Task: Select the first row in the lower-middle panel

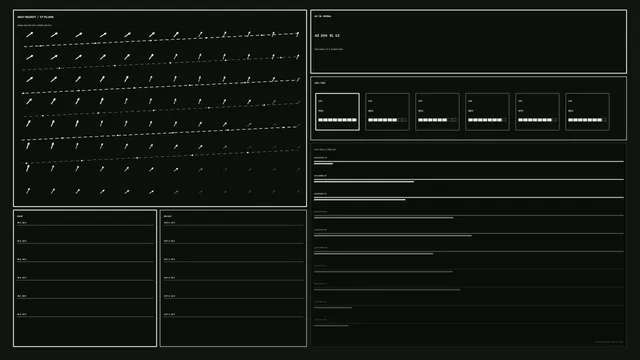Action: pyautogui.click(x=233, y=223)
